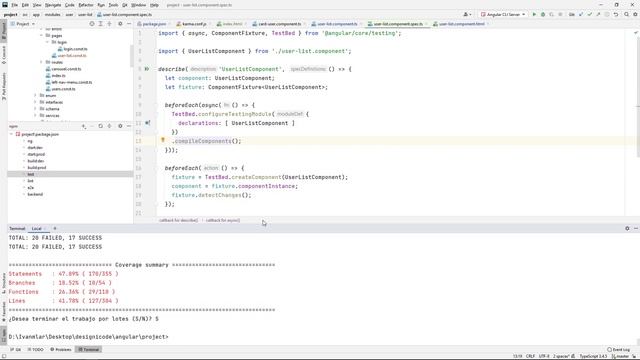The height and width of the screenshot is (360, 640).
Task: Click the run tests gutter icon at describe
Action: [x=147, y=69]
